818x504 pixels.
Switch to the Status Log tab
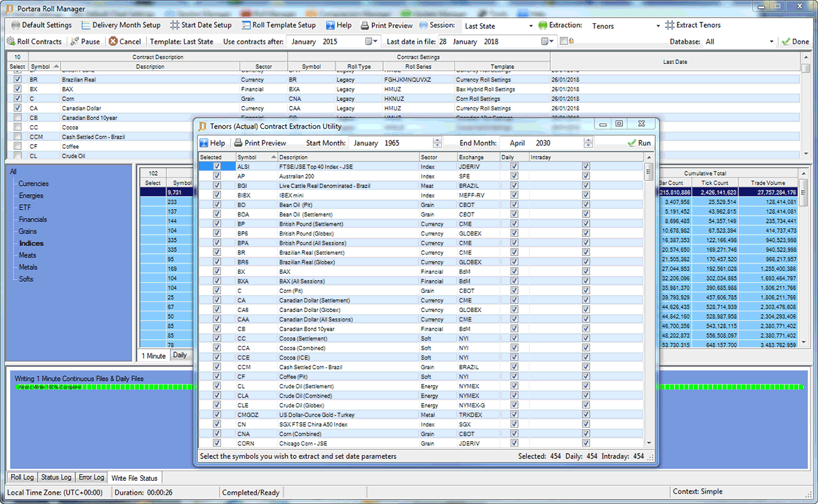coord(55,477)
